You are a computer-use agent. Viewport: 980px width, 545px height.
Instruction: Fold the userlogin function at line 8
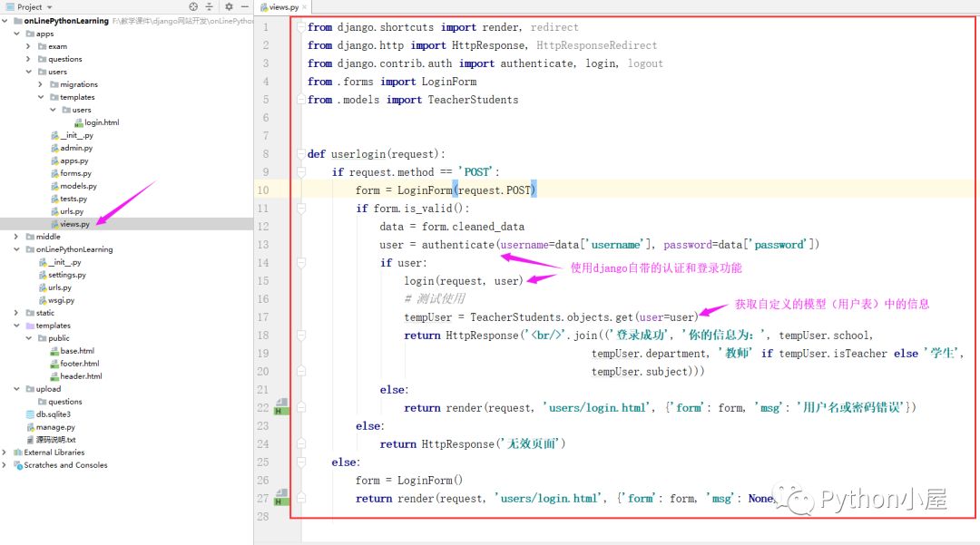[301, 154]
